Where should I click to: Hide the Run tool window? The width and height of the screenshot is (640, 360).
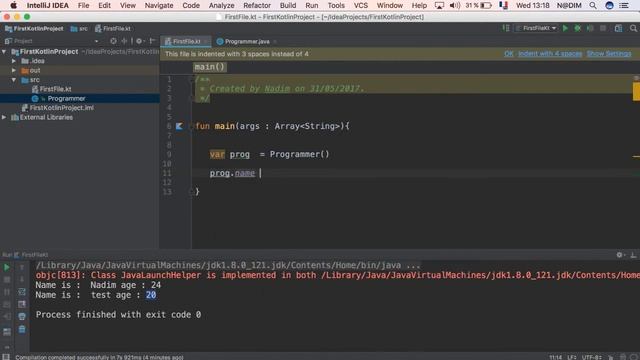[x=633, y=255]
